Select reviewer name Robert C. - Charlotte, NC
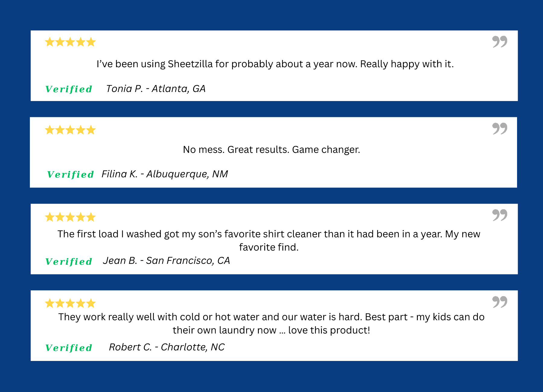Viewport: 543px width, 392px height. [x=167, y=347]
